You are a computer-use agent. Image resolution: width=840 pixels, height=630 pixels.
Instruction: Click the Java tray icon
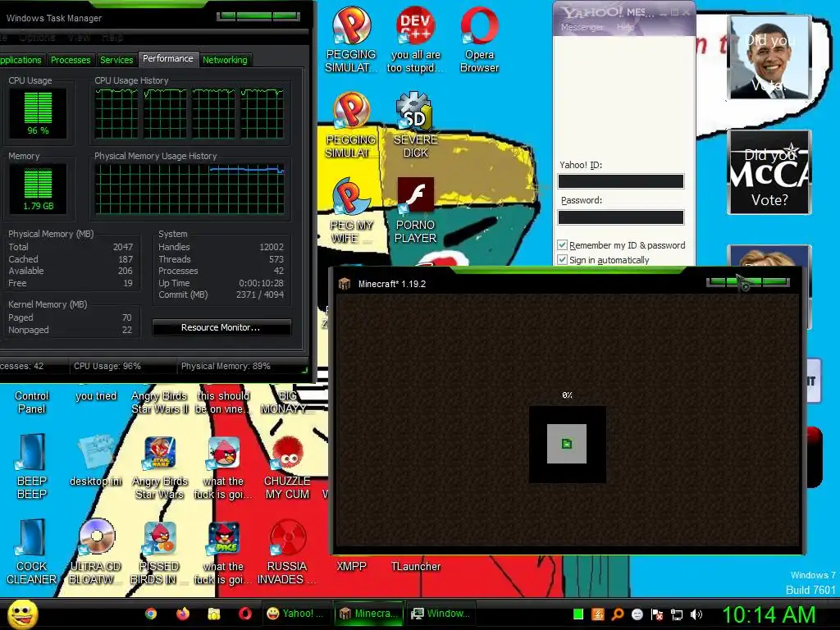598,614
